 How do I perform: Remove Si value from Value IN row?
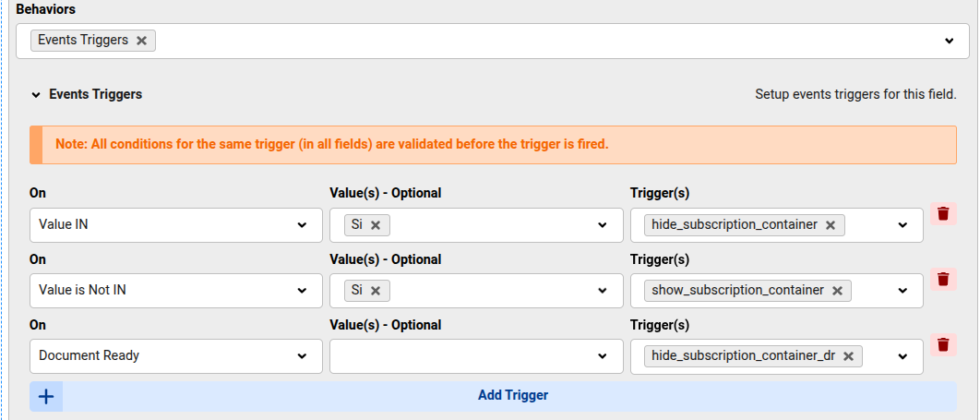coord(376,224)
